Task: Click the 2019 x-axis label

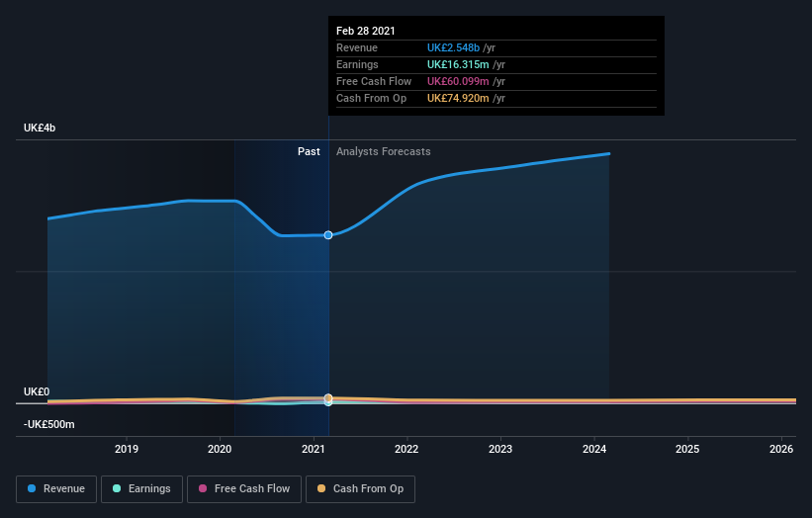Action: (127, 449)
